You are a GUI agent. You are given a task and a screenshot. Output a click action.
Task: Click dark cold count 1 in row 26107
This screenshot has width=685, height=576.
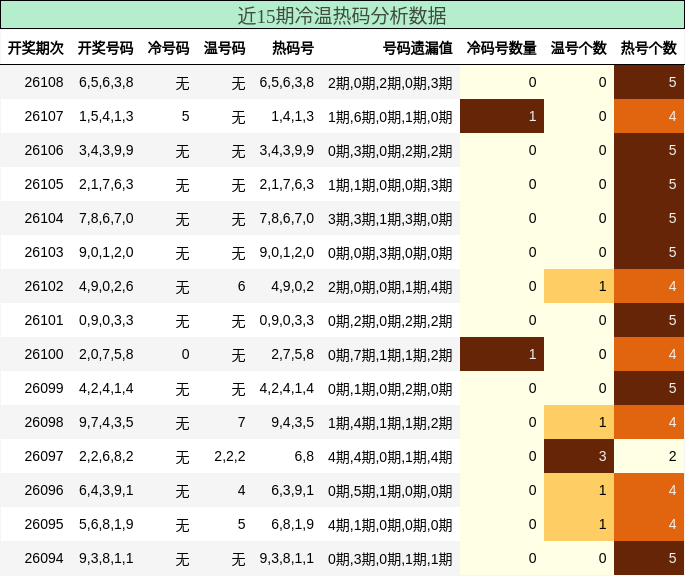tap(502, 116)
